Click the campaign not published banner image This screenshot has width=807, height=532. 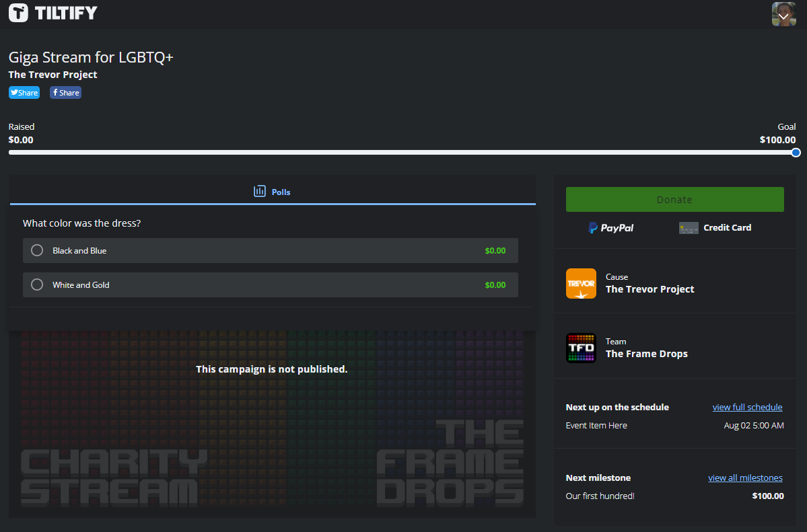272,424
